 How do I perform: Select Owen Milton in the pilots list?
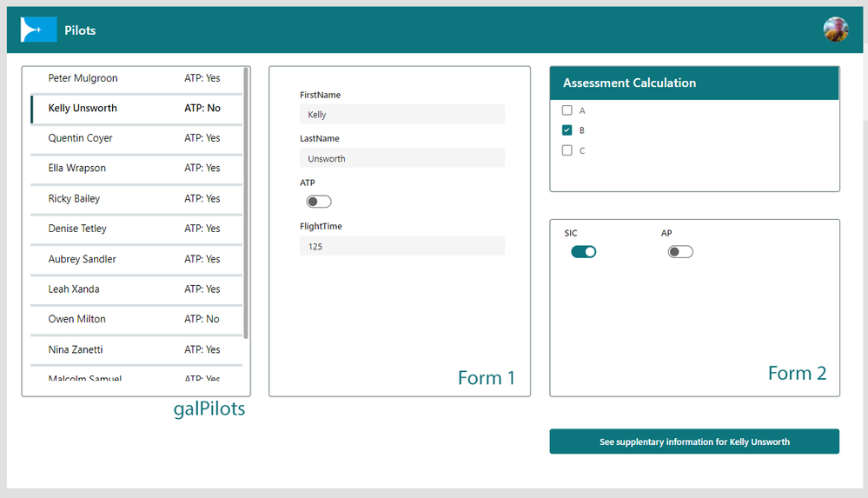pos(136,319)
